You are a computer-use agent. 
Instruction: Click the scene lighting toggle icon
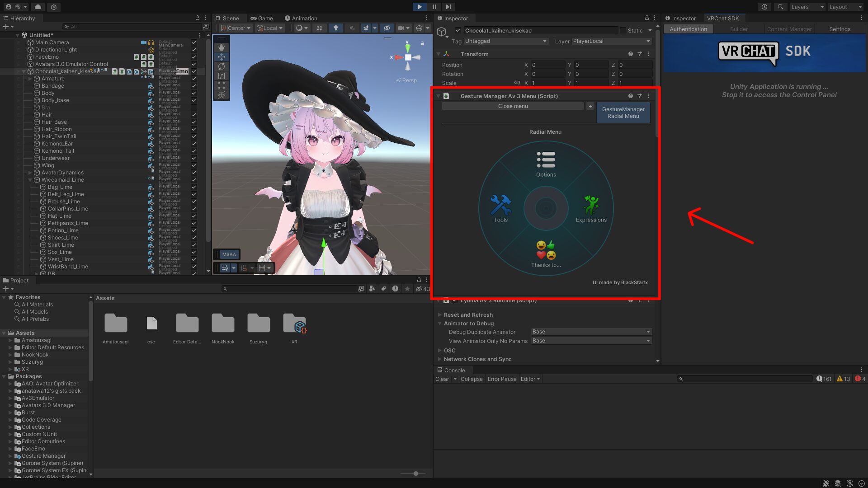tap(335, 28)
